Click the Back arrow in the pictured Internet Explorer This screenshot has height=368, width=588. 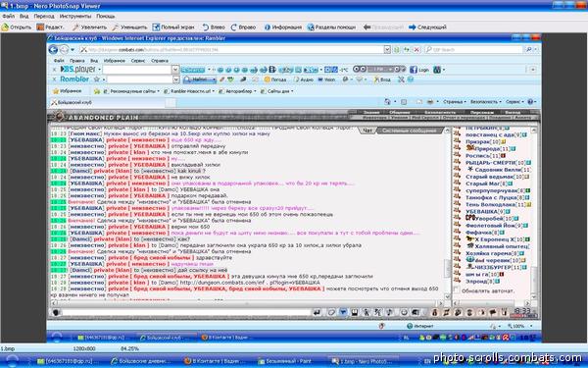pyautogui.click(x=53, y=50)
